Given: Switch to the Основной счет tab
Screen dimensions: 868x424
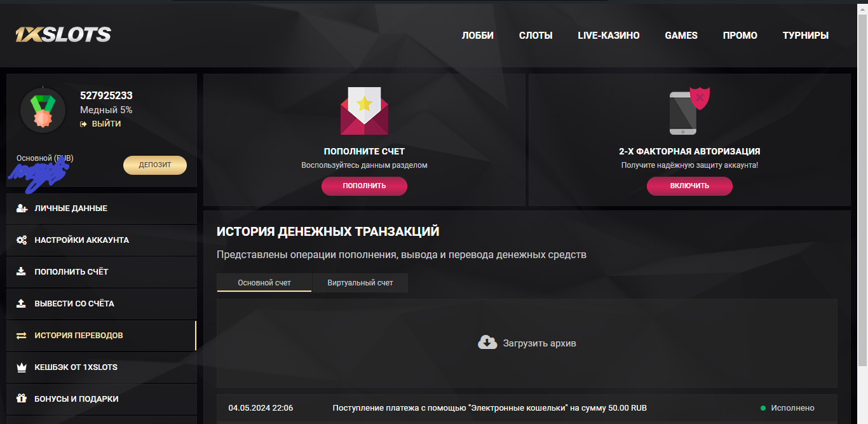Looking at the screenshot, I should click(x=264, y=283).
